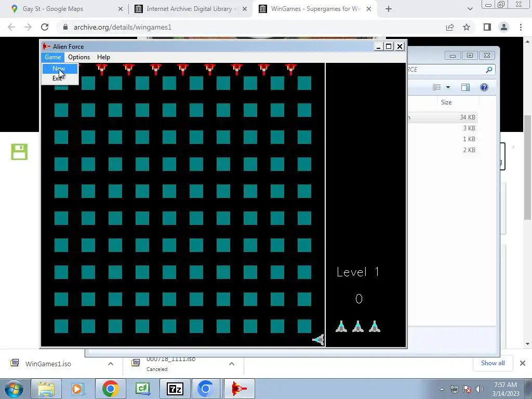Open 7-Zip from the taskbar
The height and width of the screenshot is (399, 532).
[175, 389]
